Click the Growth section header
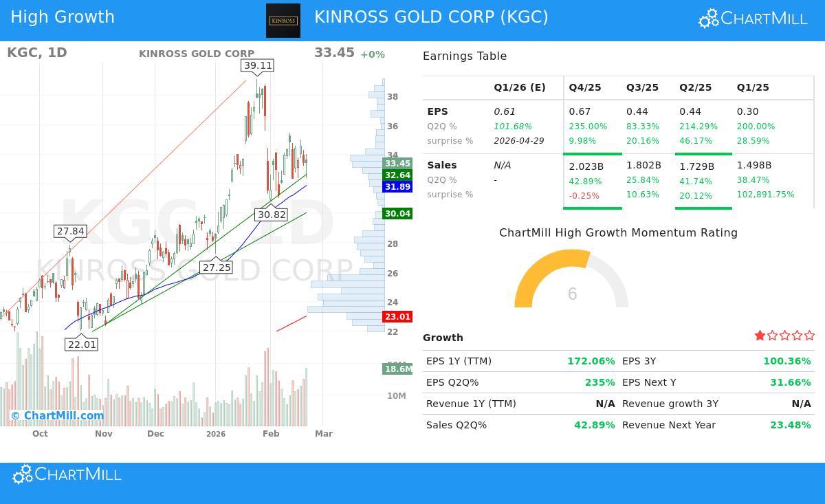825x504 pixels. pos(443,338)
